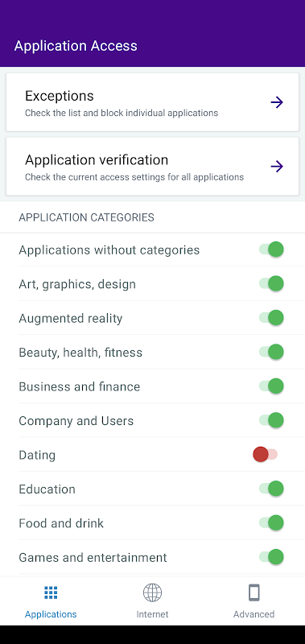Tap the Advanced phone icon
The width and height of the screenshot is (305, 644).
point(254,592)
